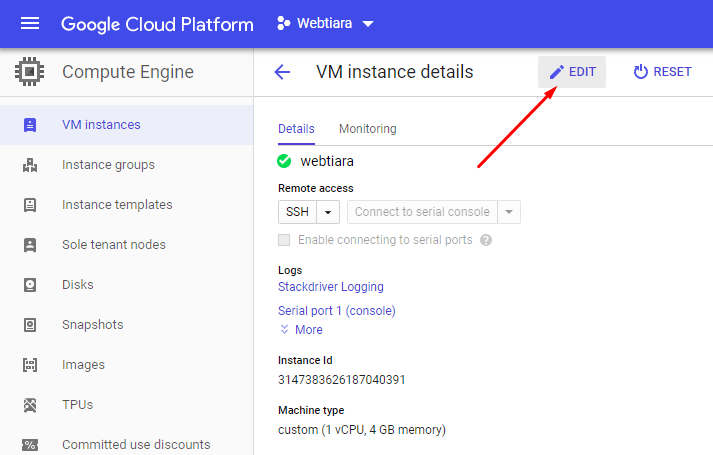Switch to the Monitoring tab

(368, 129)
